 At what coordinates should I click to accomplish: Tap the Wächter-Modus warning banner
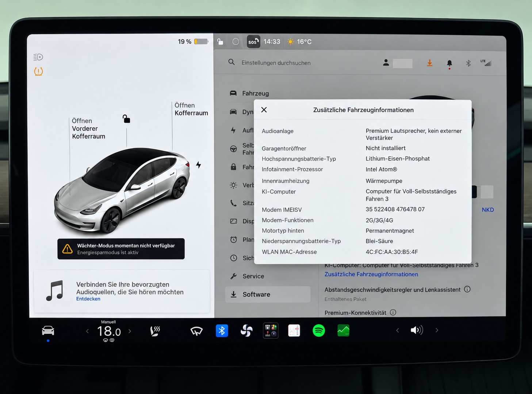coord(121,249)
